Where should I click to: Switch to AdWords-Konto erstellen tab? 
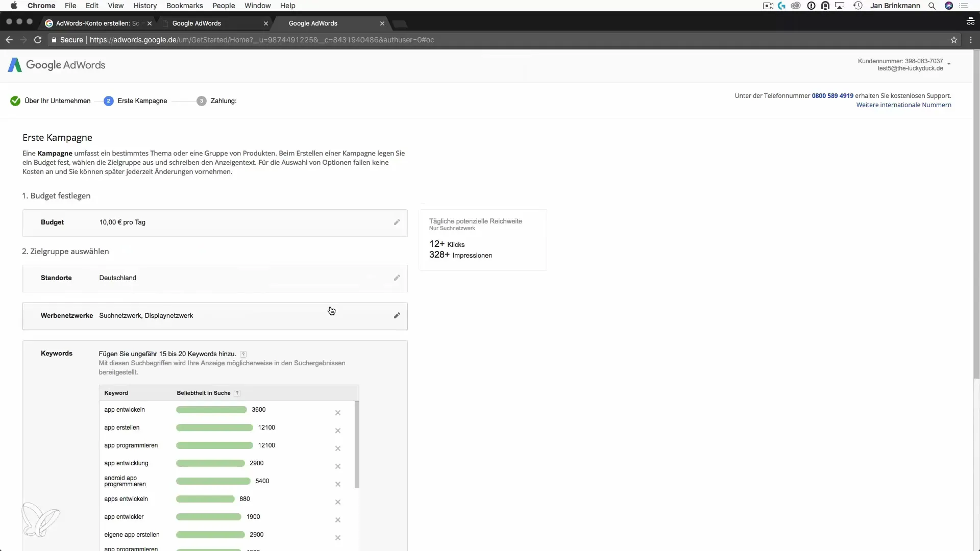(x=97, y=23)
